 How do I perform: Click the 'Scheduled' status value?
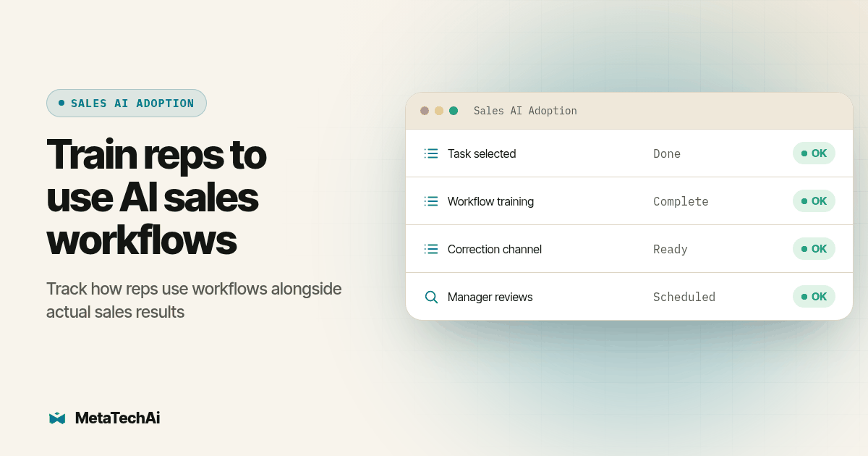pos(684,297)
